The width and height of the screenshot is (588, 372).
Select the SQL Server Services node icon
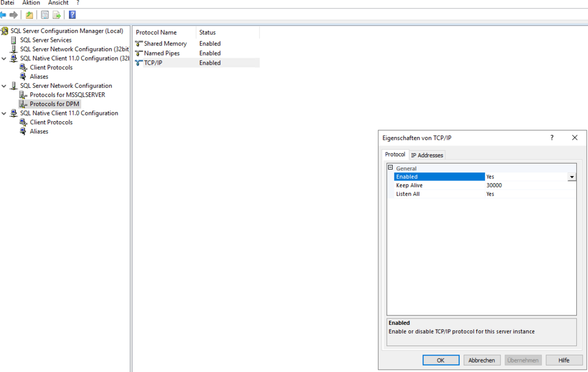(14, 40)
